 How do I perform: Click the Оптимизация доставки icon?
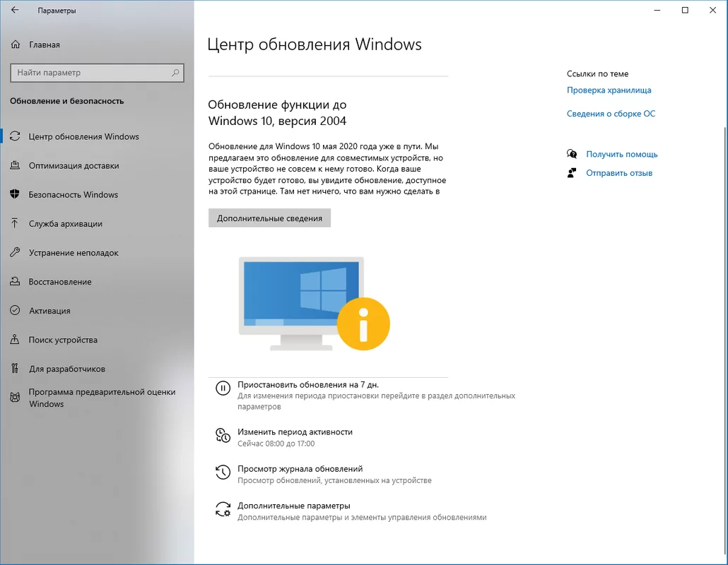[x=15, y=165]
